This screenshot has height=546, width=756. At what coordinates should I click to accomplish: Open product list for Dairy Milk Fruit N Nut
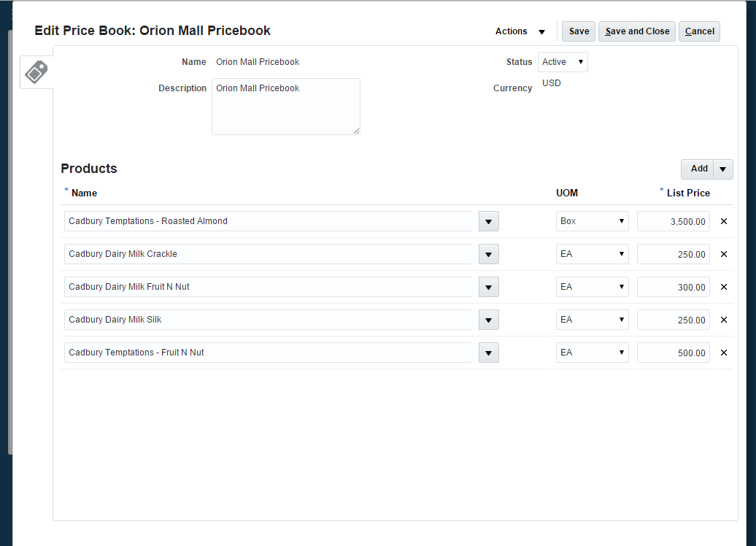[x=488, y=287]
